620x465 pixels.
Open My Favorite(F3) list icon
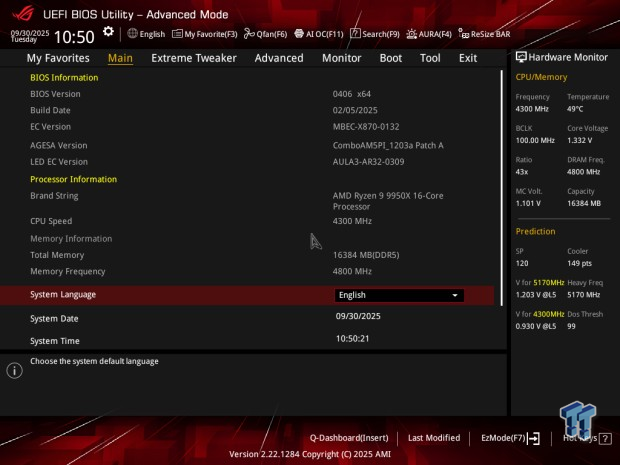click(x=177, y=34)
